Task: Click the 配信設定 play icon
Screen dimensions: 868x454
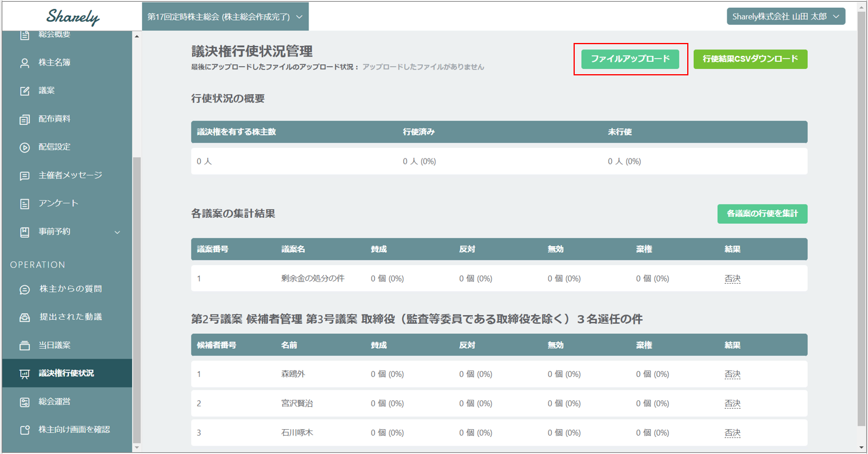Action: (x=25, y=148)
